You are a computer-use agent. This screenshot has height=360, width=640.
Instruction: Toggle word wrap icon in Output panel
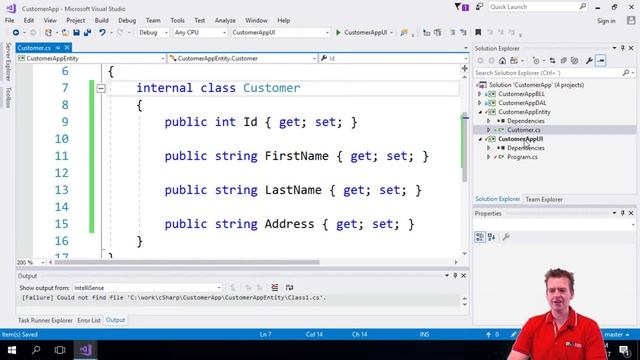coord(289,287)
